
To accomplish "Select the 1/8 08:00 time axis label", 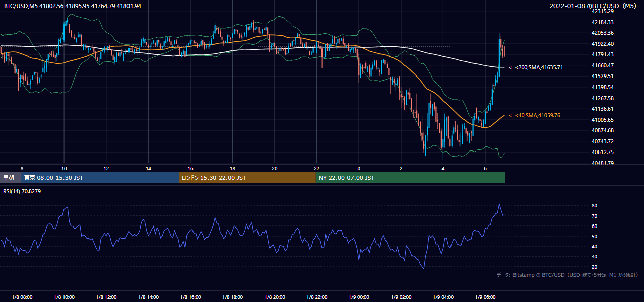I will (22, 297).
